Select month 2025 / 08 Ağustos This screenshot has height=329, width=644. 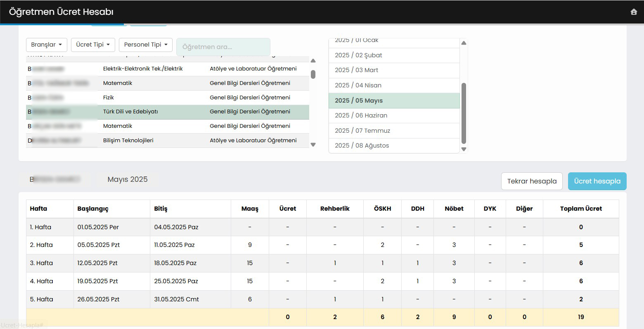tap(394, 146)
